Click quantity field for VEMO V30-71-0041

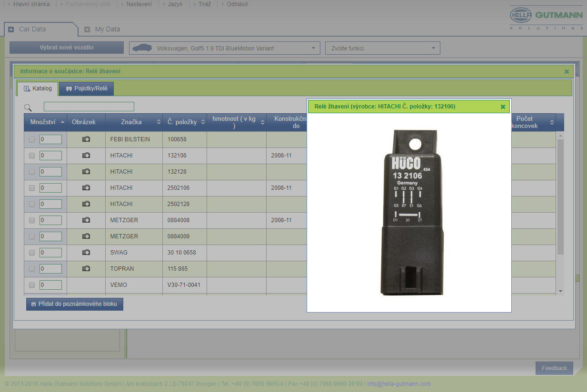(50, 285)
